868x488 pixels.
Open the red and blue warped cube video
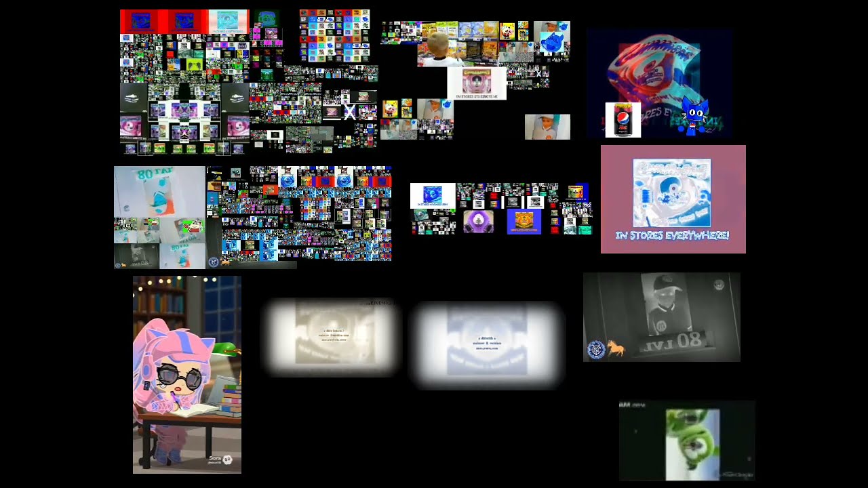pyautogui.click(x=660, y=83)
